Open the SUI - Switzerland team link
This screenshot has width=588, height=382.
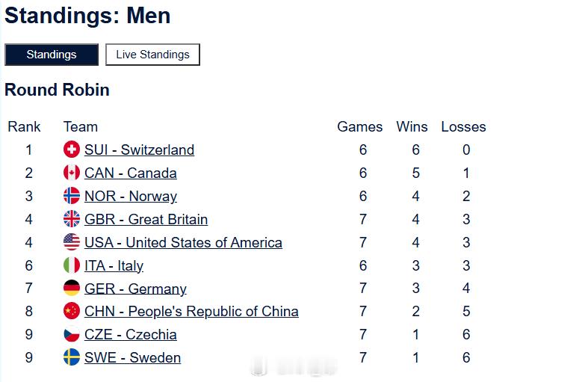140,150
